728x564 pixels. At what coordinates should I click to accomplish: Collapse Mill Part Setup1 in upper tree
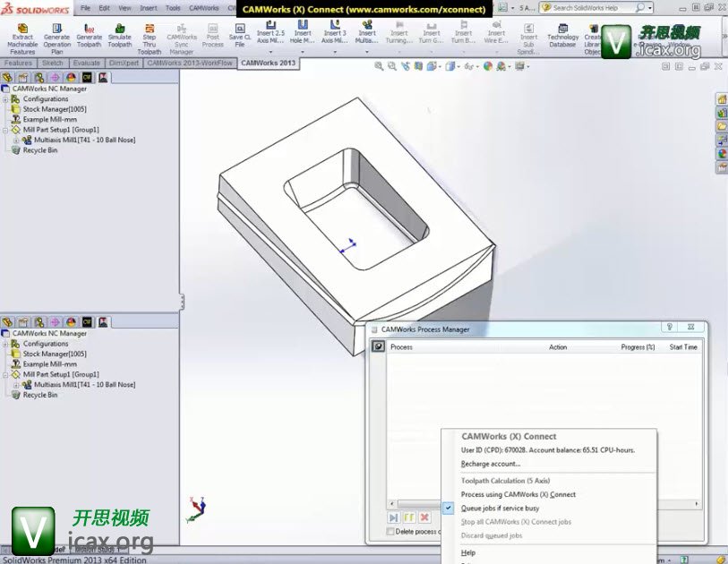click(5, 130)
